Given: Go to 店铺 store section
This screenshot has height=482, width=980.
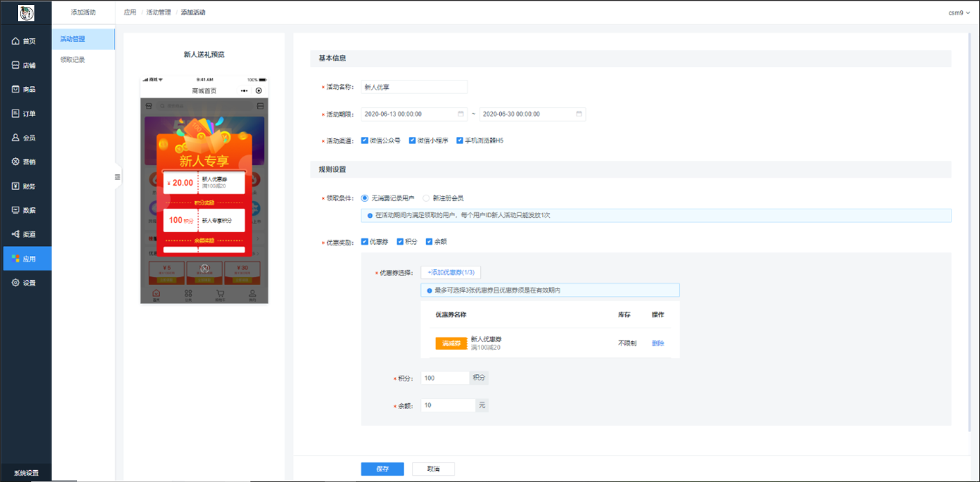Looking at the screenshot, I should pyautogui.click(x=25, y=65).
